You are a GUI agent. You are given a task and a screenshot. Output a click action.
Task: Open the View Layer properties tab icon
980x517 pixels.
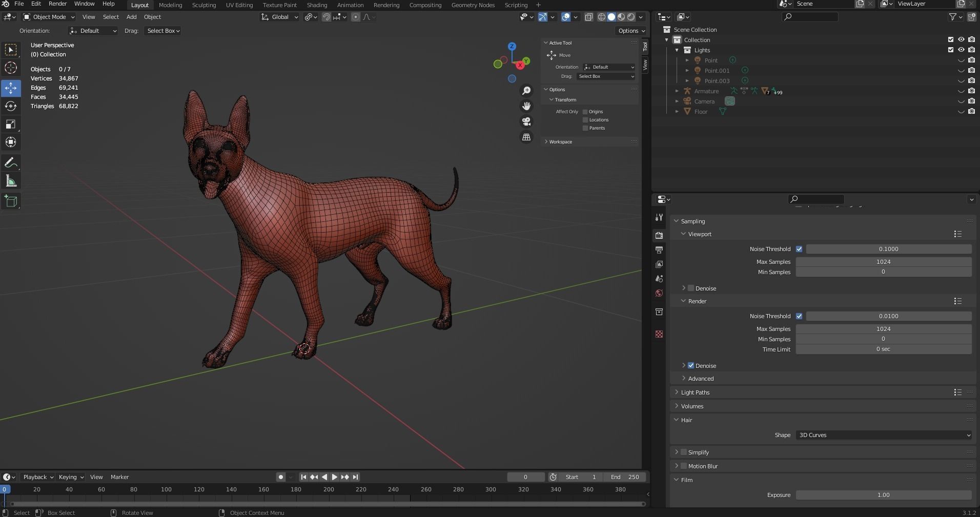[x=659, y=264]
